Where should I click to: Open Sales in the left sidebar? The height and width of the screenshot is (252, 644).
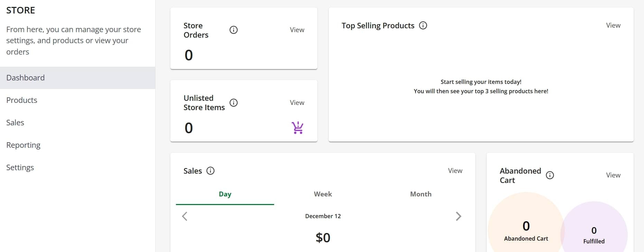(15, 123)
